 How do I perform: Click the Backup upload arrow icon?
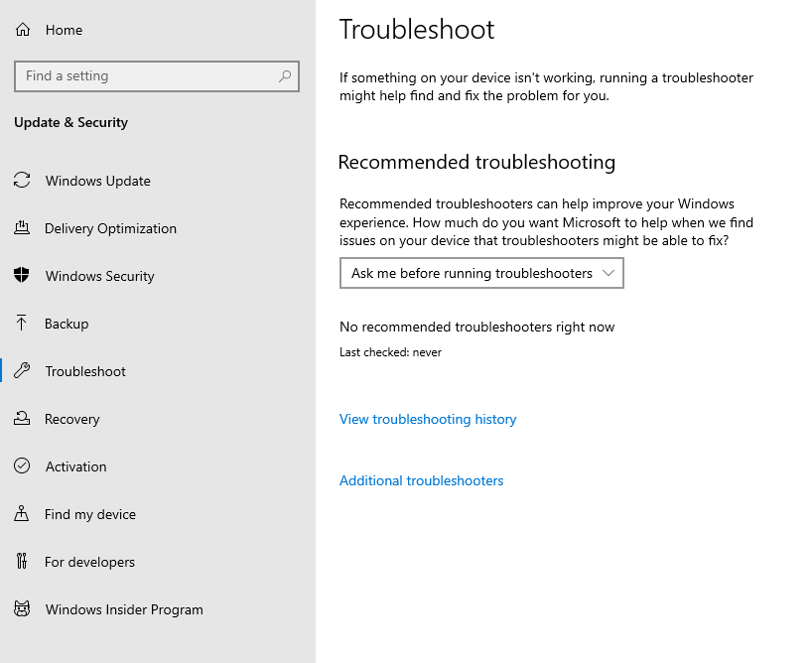22,324
